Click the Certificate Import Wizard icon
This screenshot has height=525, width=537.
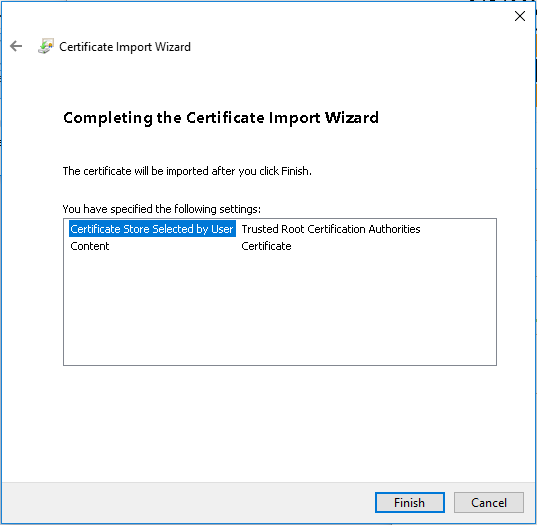(46, 46)
